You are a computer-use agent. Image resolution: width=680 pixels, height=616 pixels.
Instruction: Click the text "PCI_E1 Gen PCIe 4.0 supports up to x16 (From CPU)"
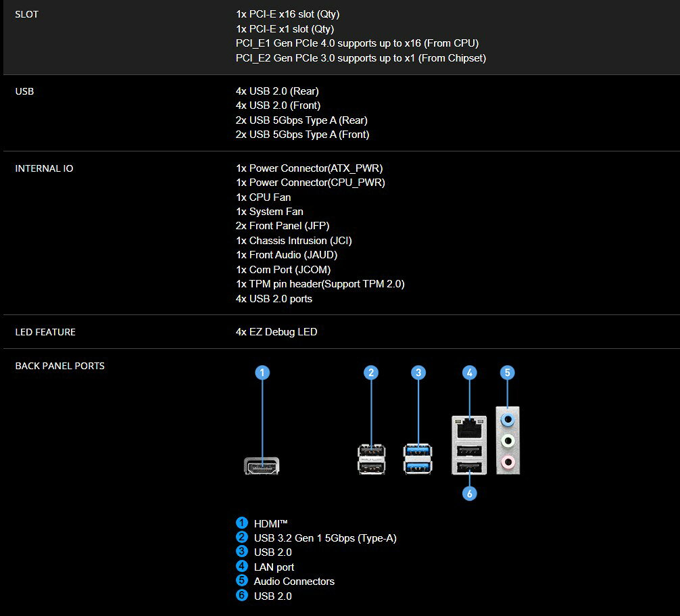click(358, 43)
